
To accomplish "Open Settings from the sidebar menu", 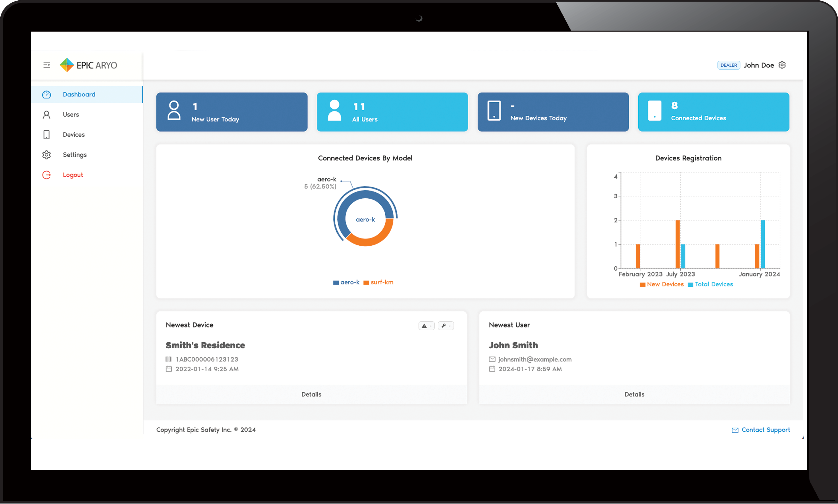I will point(74,155).
